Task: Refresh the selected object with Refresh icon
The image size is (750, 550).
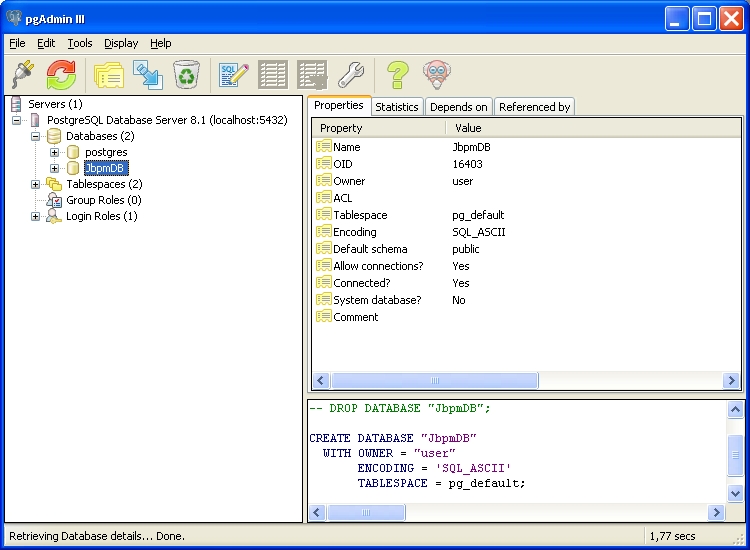Action: (61, 74)
